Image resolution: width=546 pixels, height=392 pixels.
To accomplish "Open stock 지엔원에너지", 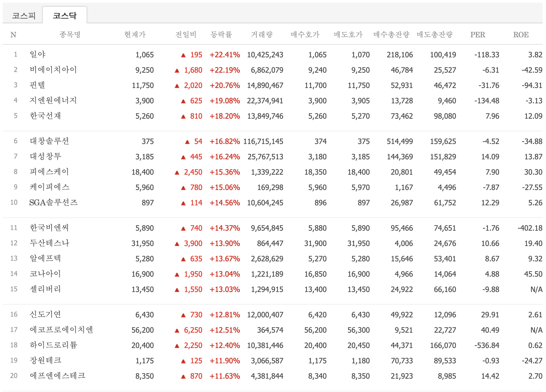I will pos(53,100).
